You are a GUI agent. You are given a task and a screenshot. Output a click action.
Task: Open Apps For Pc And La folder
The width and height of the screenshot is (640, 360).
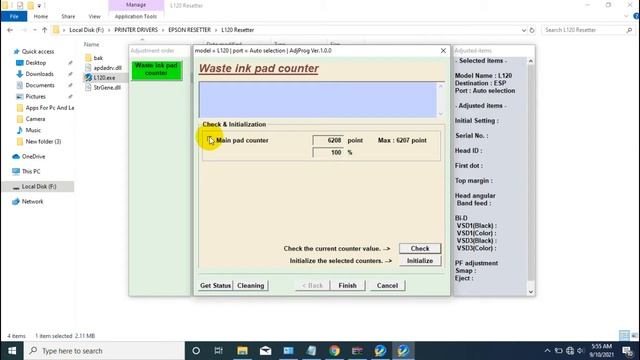49,108
